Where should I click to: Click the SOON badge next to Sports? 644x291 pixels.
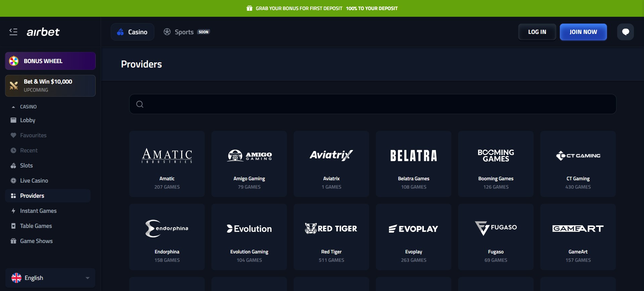[203, 32]
